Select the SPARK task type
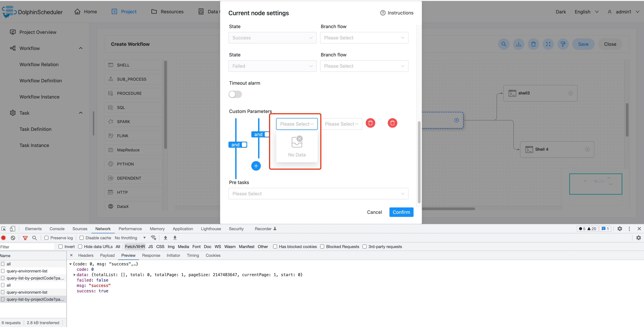The width and height of the screenshot is (644, 327). [133, 121]
